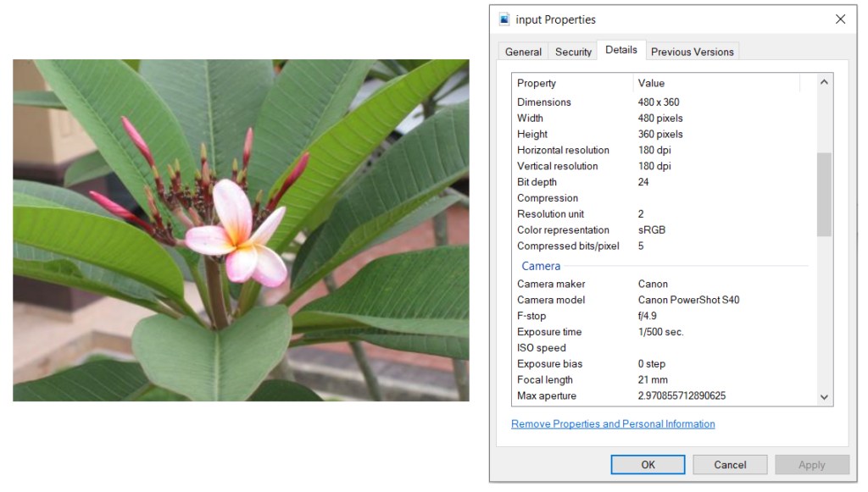Close the input Properties dialog
The height and width of the screenshot is (492, 868).
[x=840, y=19]
